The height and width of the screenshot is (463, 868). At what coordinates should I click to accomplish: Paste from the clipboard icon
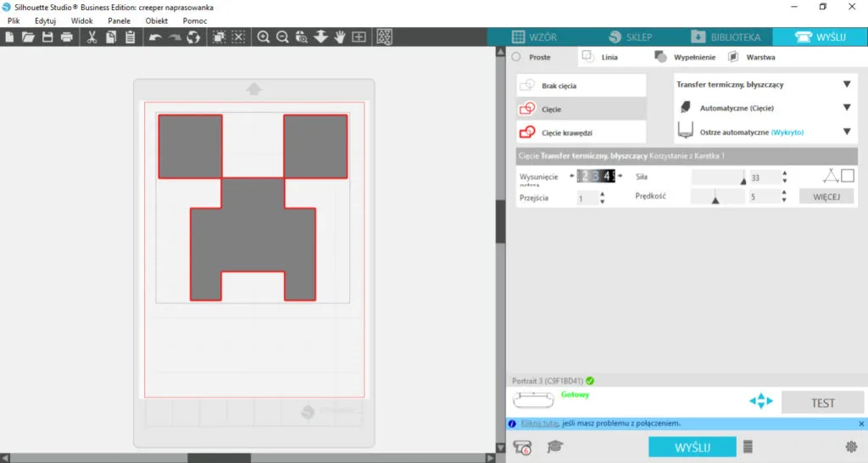(130, 37)
